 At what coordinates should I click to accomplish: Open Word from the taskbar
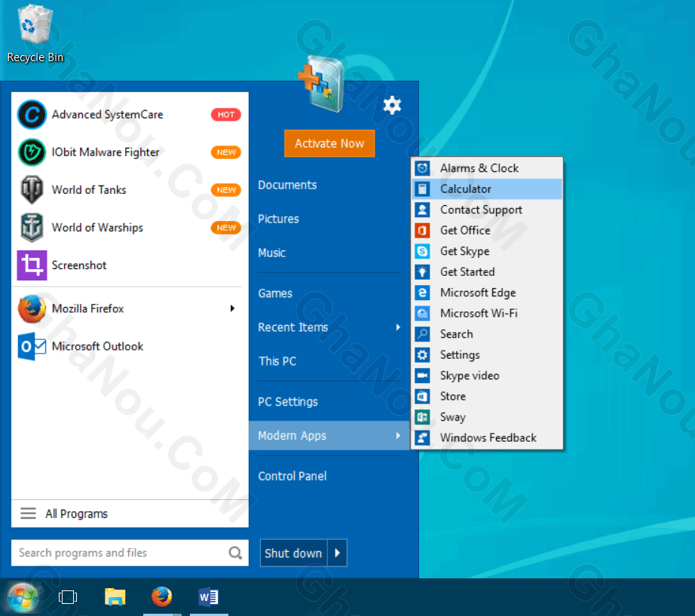(208, 597)
